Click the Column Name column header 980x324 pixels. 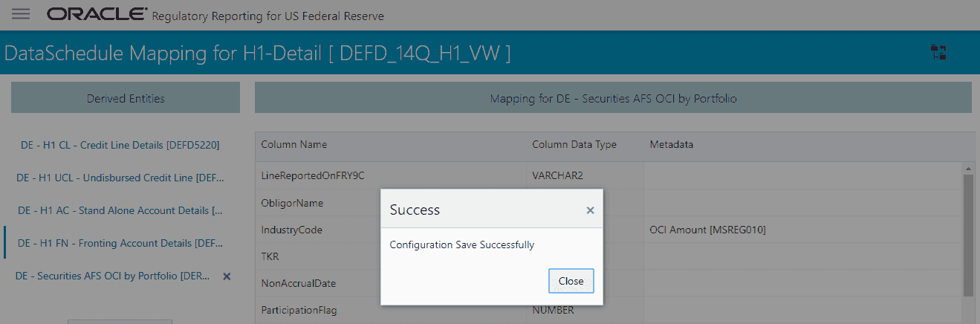(294, 145)
